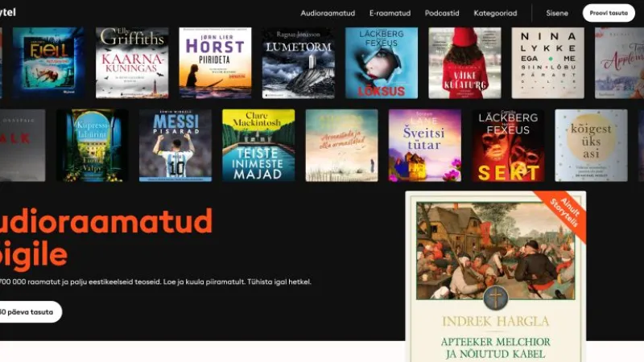
Task: Open Läckberg Fexeus Sekt cover
Action: pyautogui.click(x=508, y=146)
